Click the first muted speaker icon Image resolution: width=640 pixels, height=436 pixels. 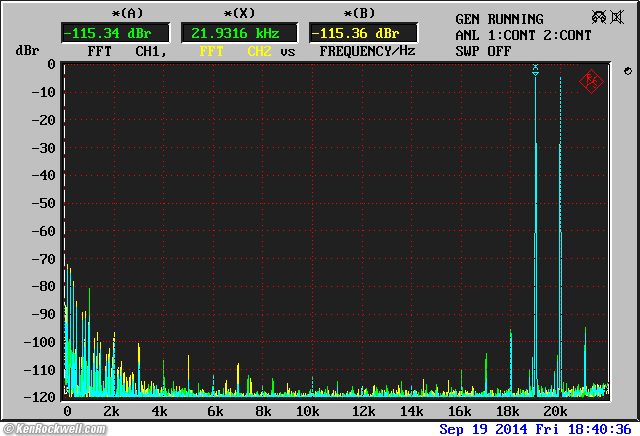(x=598, y=17)
